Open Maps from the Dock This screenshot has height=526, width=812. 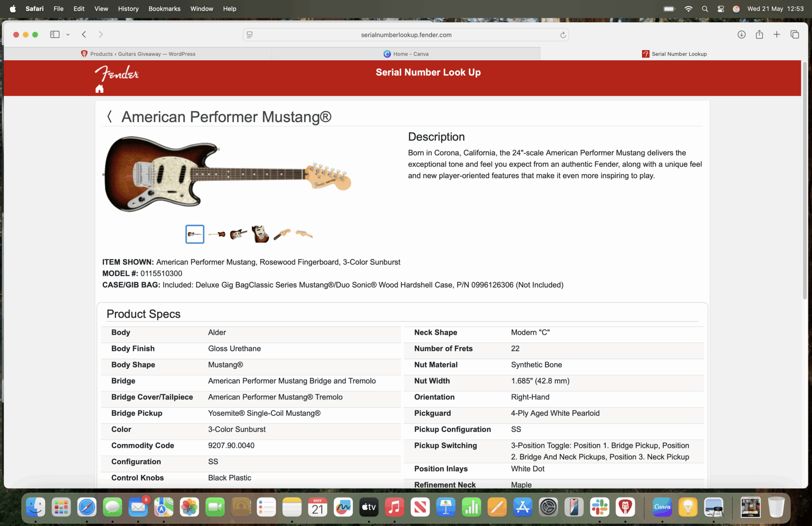[x=164, y=507]
